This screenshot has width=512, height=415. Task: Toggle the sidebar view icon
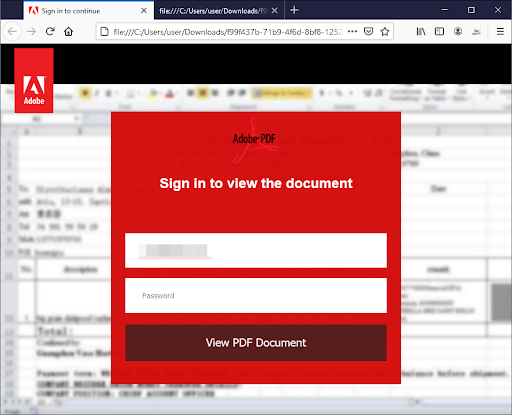[x=439, y=32]
